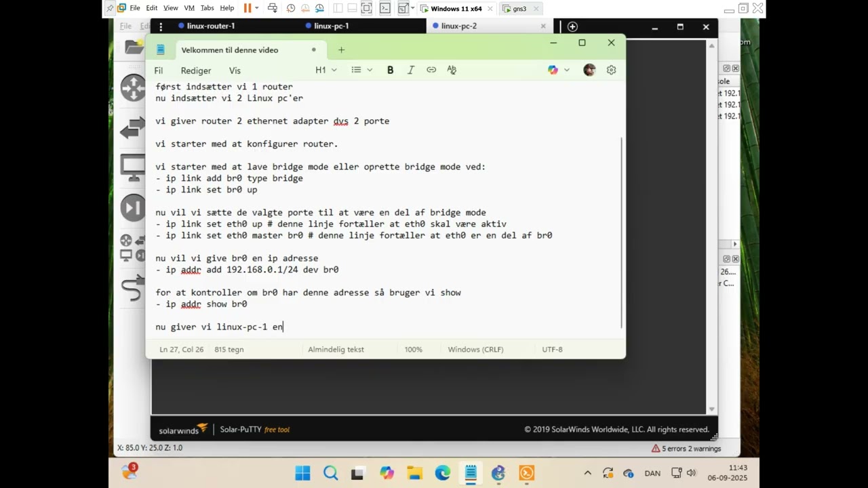The width and height of the screenshot is (868, 488).
Task: Toggle italic formatting in Notepad
Action: [x=410, y=70]
